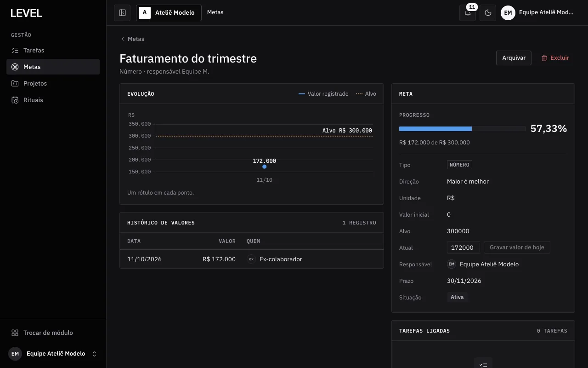
Task: Click the back chevron beside Metas
Action: (123, 39)
